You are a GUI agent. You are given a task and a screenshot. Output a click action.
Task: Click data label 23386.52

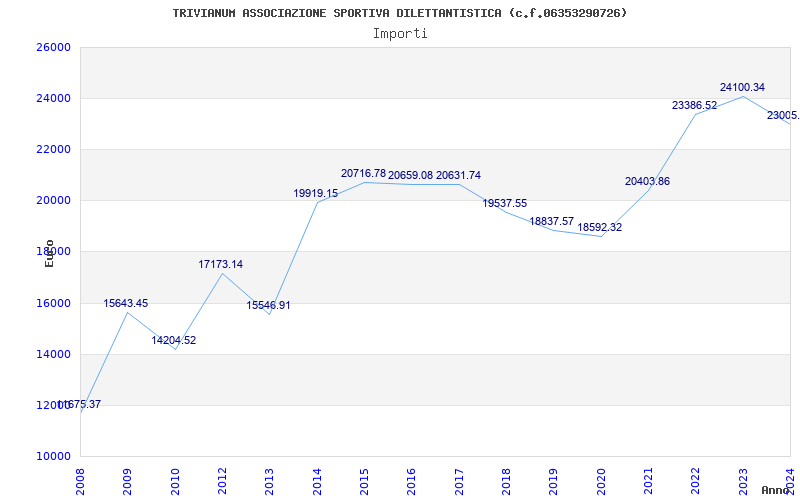coord(694,106)
